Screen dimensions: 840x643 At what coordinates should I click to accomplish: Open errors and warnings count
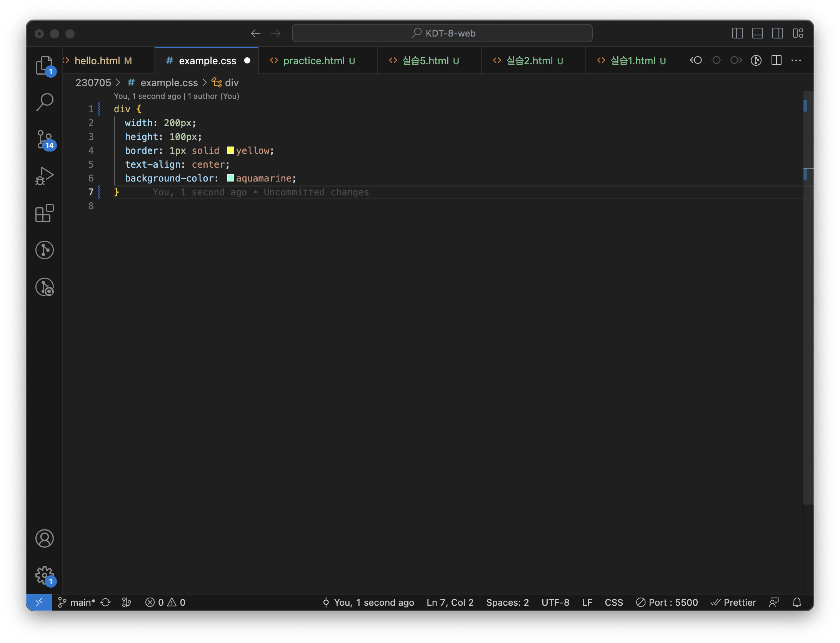(x=165, y=602)
